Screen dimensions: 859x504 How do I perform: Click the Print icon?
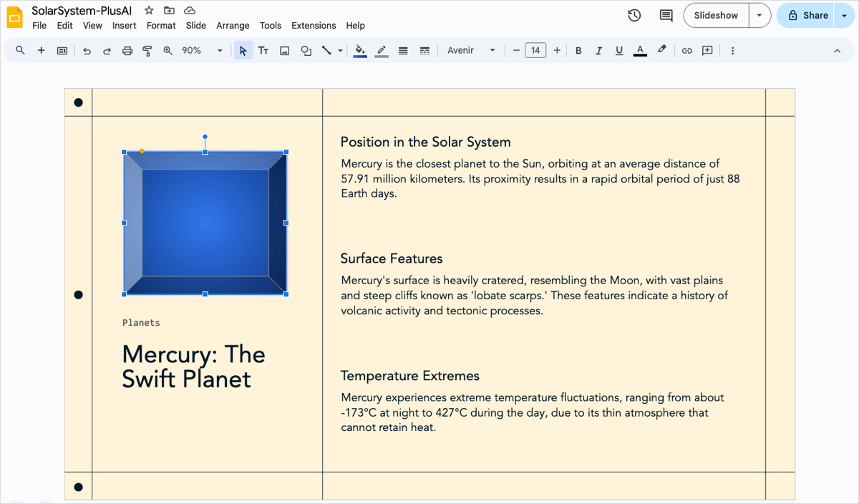[x=127, y=51]
